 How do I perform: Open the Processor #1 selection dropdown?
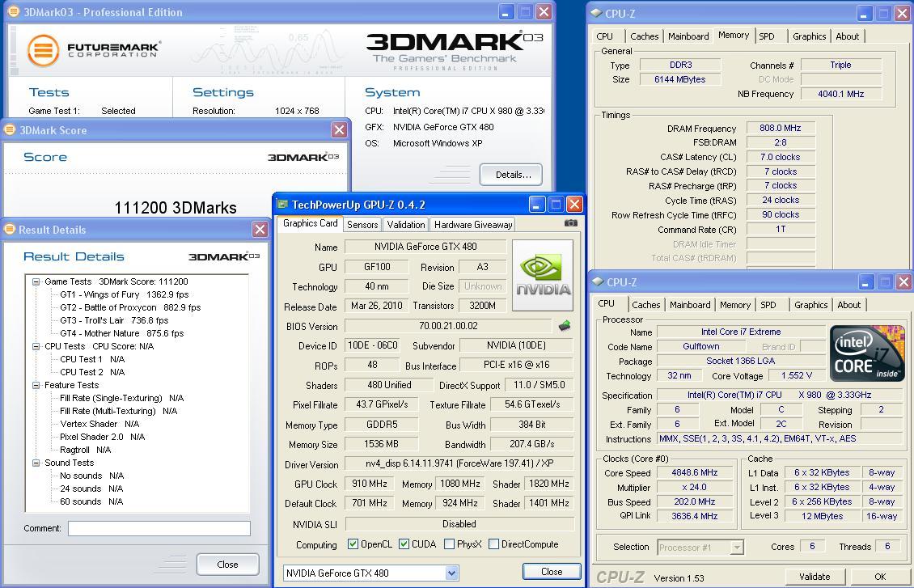coord(737,547)
